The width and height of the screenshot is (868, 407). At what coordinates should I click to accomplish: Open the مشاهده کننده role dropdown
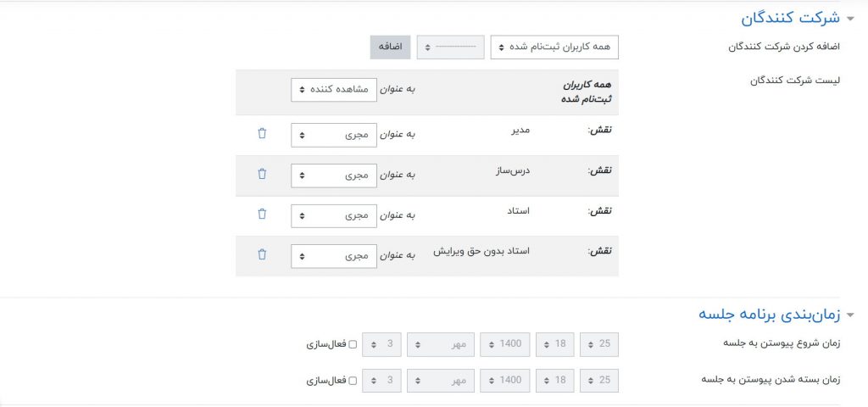pyautogui.click(x=322, y=90)
